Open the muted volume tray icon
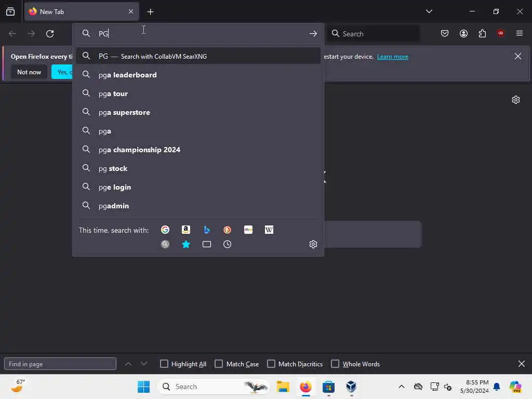532x399 pixels. 447,387
